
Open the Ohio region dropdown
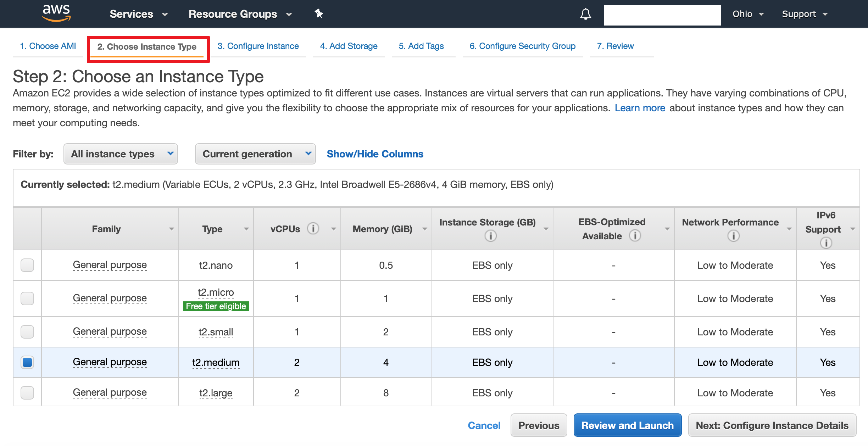747,14
